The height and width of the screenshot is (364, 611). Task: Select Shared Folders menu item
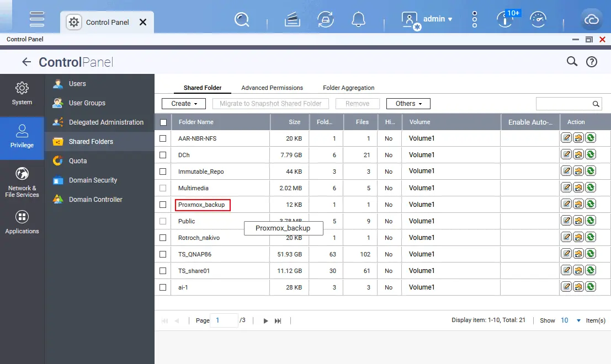tap(99, 141)
